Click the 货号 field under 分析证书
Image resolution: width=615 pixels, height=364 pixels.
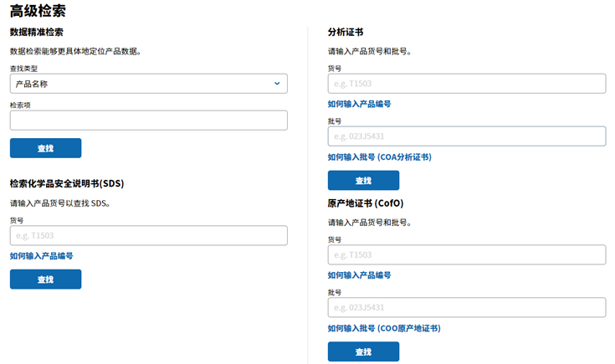[466, 84]
